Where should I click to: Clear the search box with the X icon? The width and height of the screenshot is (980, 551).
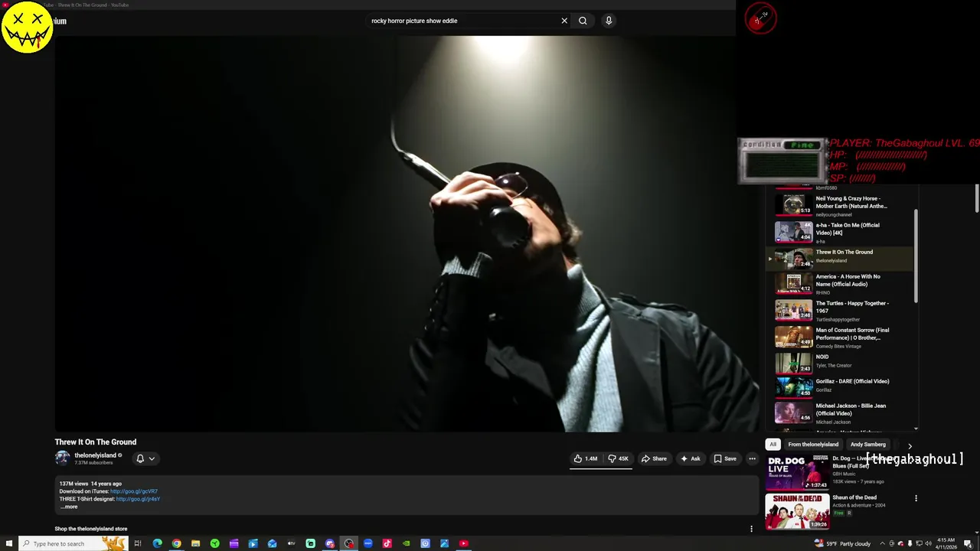tap(564, 21)
